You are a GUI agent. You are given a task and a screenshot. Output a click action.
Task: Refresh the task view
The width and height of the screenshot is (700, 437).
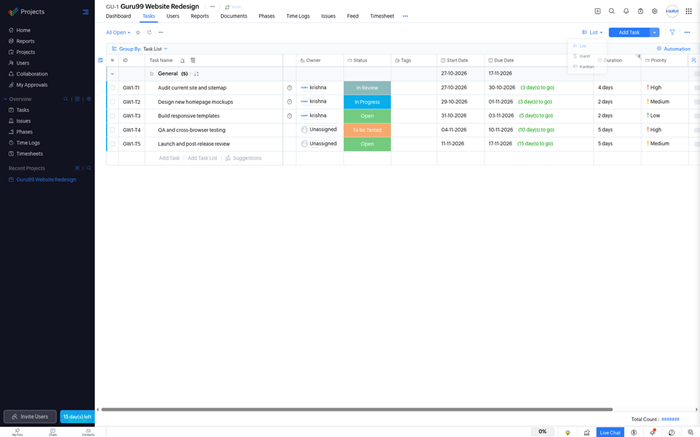point(149,33)
